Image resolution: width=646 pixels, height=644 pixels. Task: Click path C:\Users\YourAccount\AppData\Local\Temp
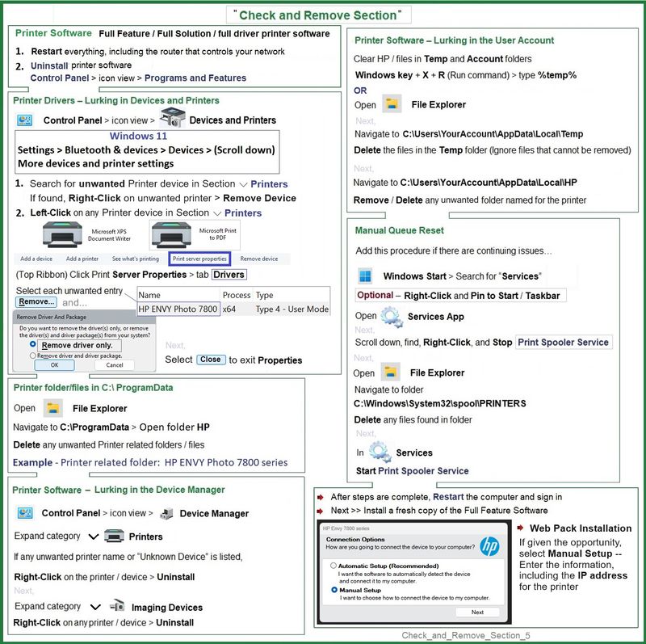click(493, 134)
